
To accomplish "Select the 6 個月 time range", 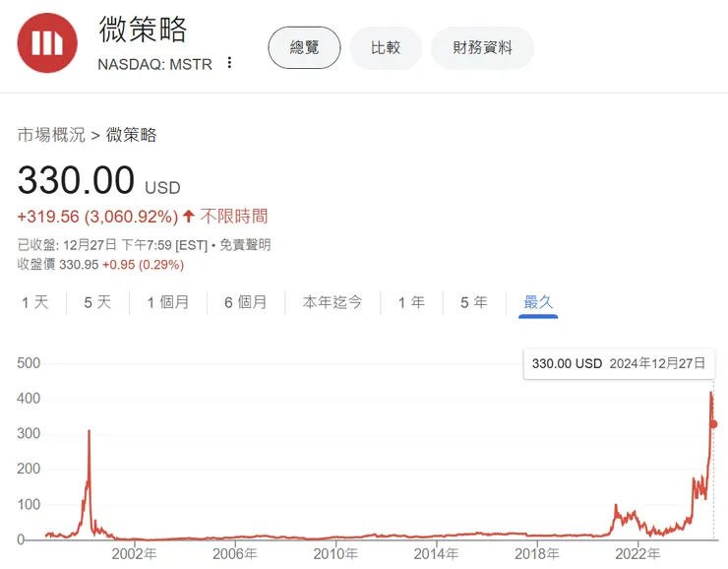I will pos(246,302).
